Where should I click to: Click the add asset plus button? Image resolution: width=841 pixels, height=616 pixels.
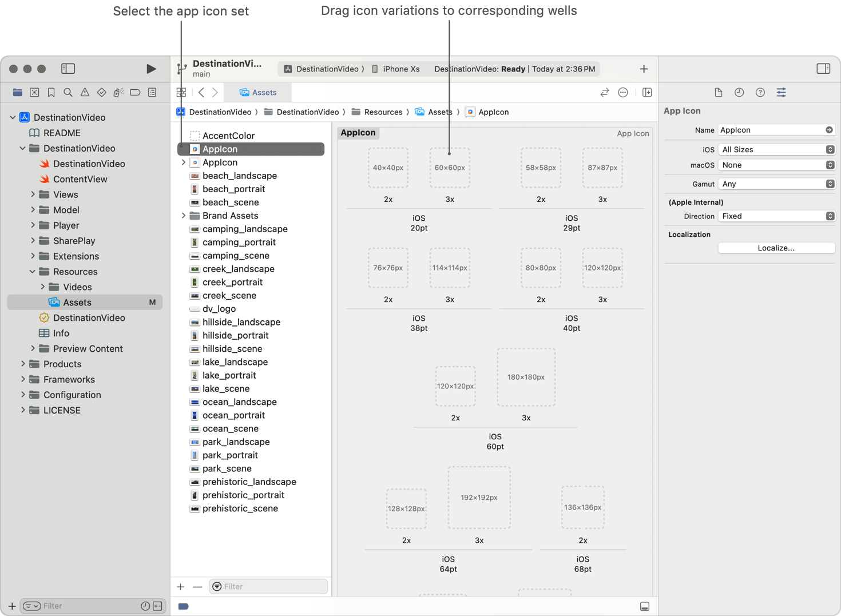click(x=181, y=587)
